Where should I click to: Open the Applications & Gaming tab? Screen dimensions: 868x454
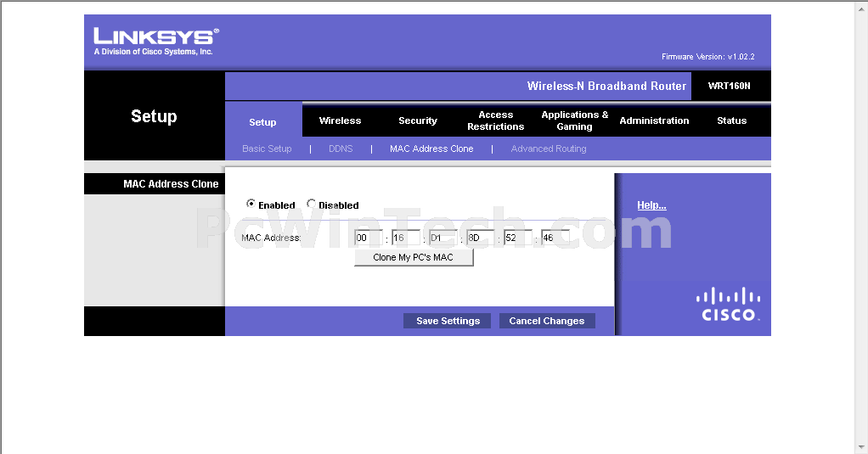coord(575,121)
